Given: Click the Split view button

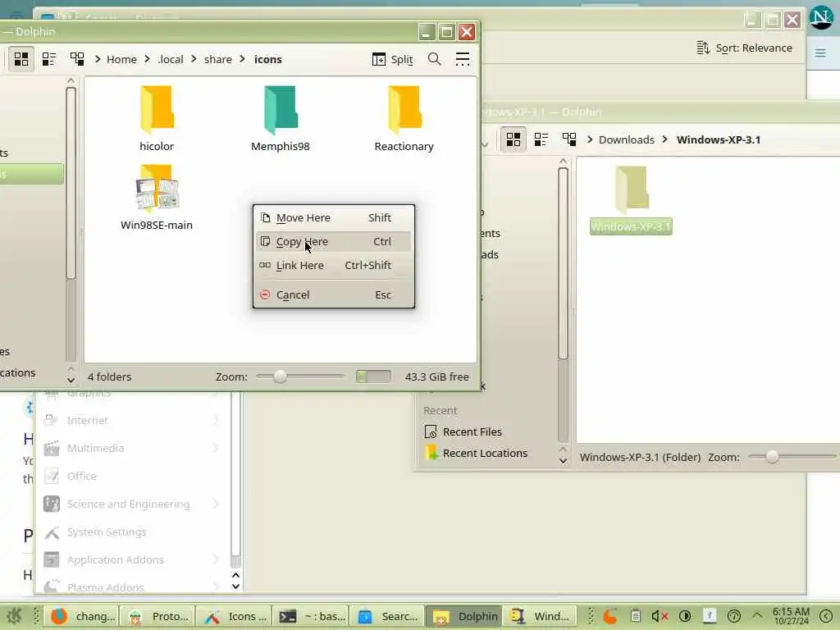Looking at the screenshot, I should [x=393, y=59].
